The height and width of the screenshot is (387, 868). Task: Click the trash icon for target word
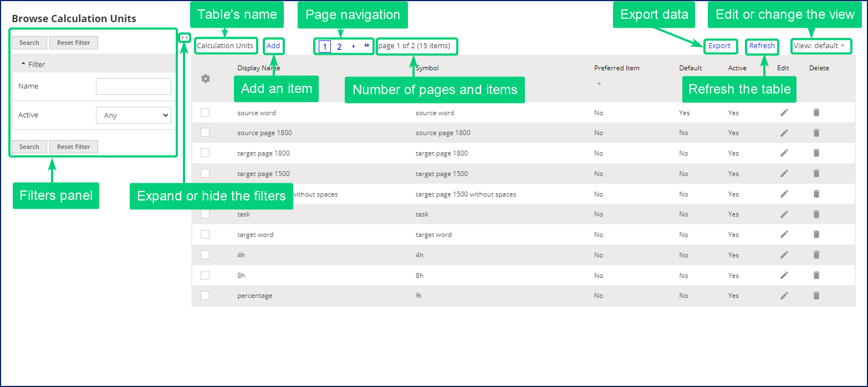pyautogui.click(x=816, y=234)
